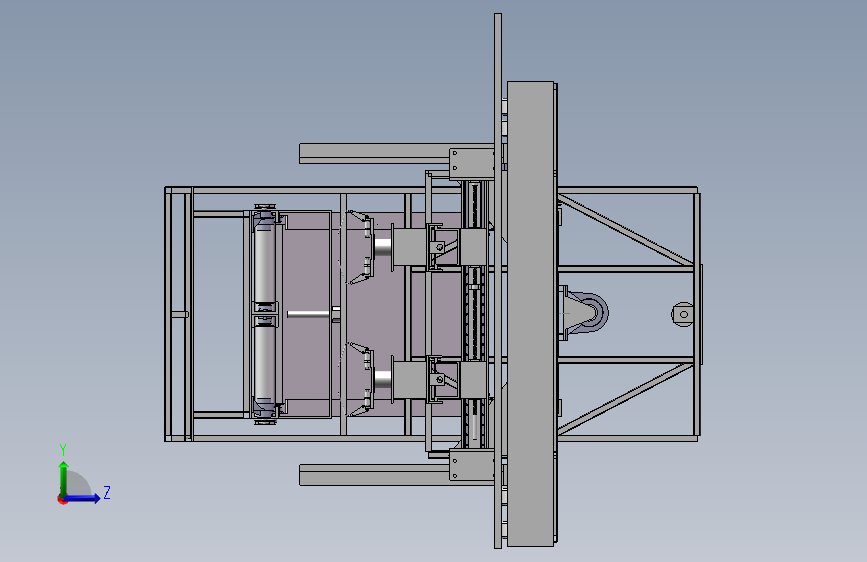Select the lower shiny cylinder rod
Screen dimensions: 867x562
point(383,379)
